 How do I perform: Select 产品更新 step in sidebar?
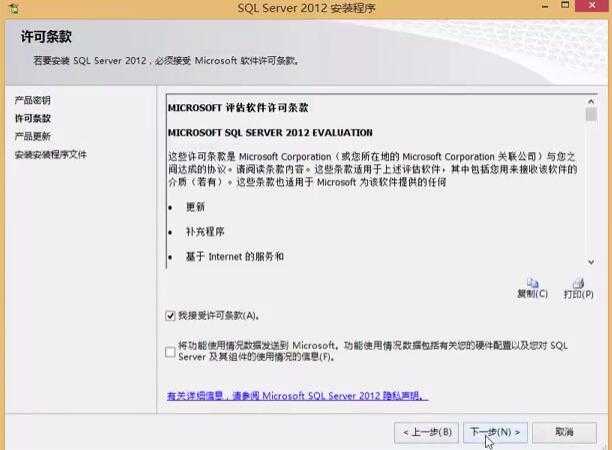click(33, 136)
